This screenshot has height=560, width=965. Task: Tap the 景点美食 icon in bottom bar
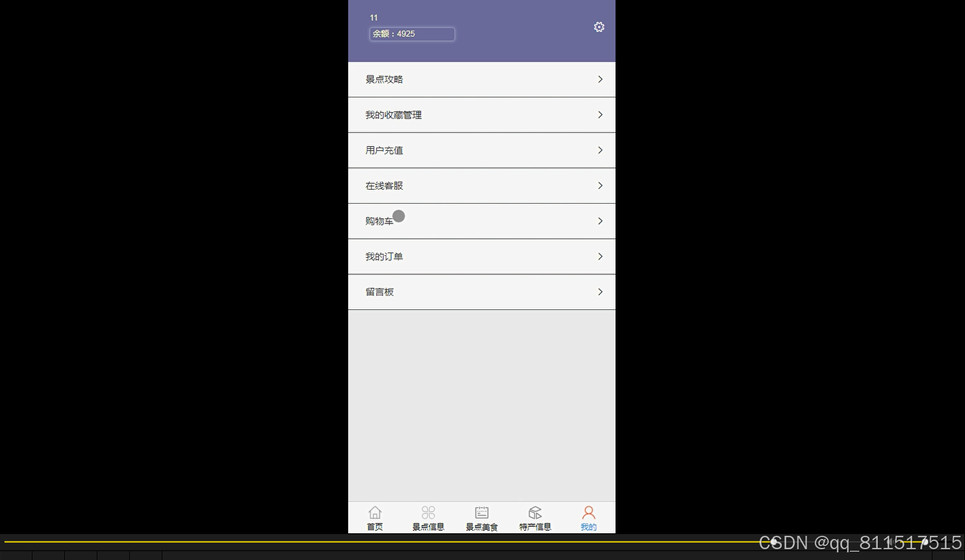(482, 512)
